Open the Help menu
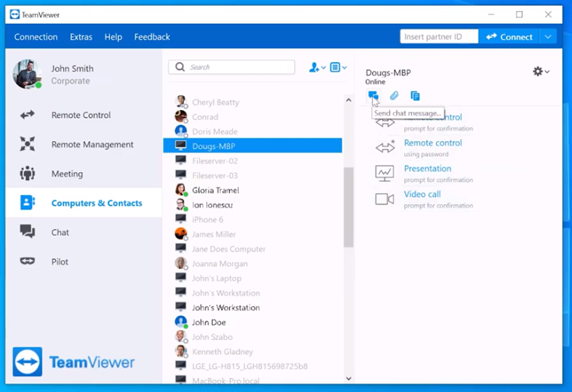The image size is (572, 392). pyautogui.click(x=113, y=37)
